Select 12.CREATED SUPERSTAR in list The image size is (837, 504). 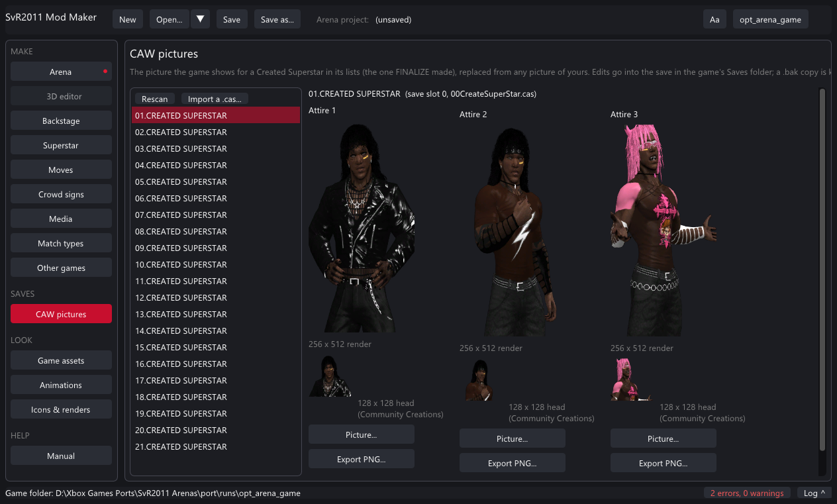pyautogui.click(x=216, y=297)
